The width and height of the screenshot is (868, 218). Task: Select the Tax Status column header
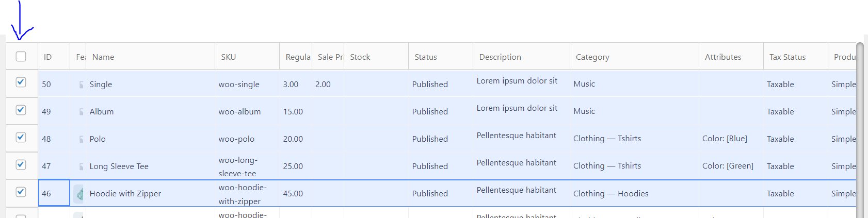point(787,57)
